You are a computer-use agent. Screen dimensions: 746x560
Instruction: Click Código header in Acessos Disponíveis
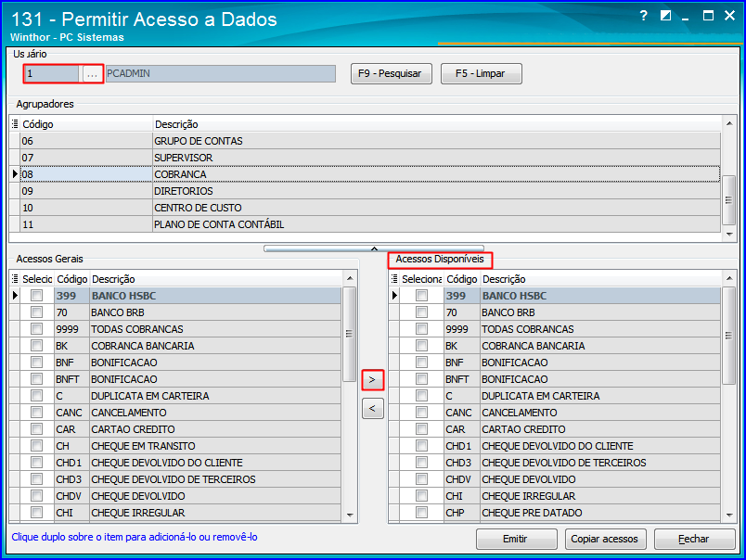click(x=462, y=279)
